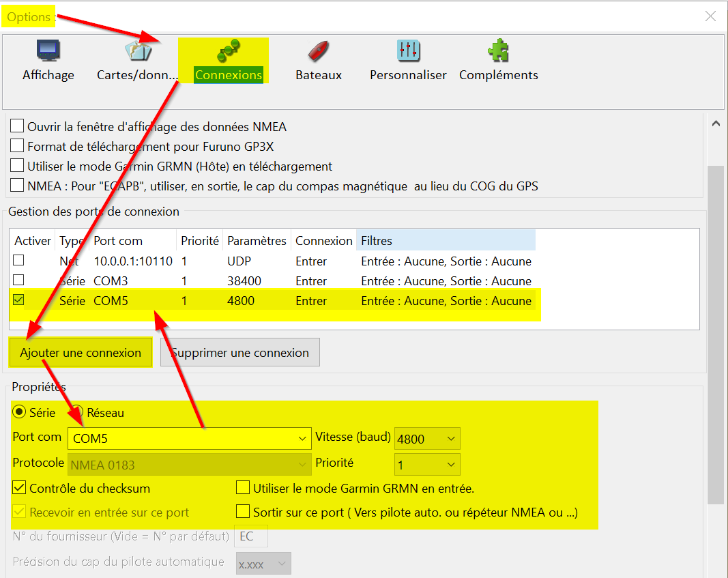Switch to the Compléments tab label
728x578 pixels.
(x=499, y=75)
